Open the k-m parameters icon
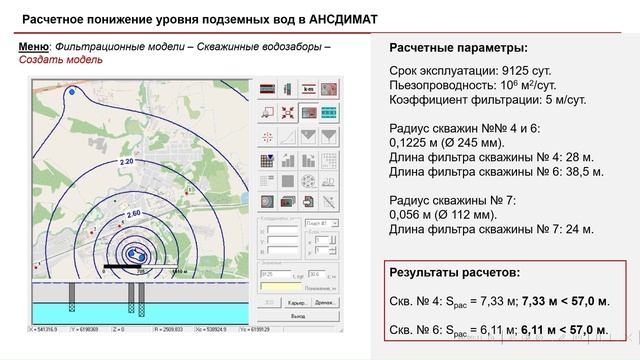The width and height of the screenshot is (640, 360). tap(309, 89)
